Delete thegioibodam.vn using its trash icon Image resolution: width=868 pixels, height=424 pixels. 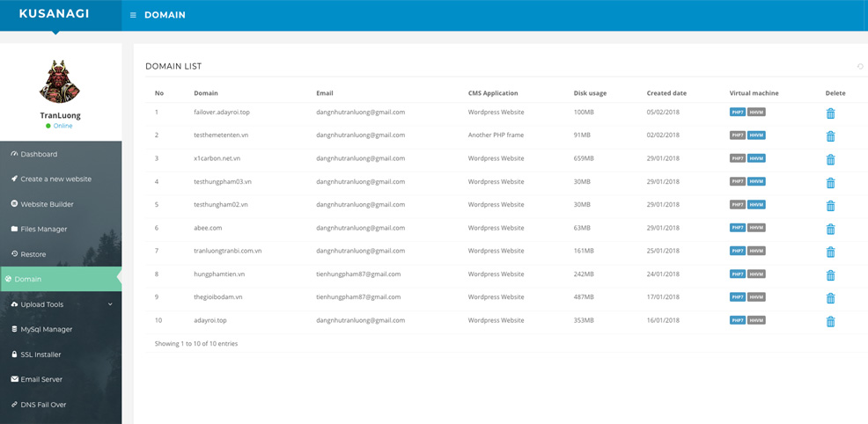(x=830, y=298)
